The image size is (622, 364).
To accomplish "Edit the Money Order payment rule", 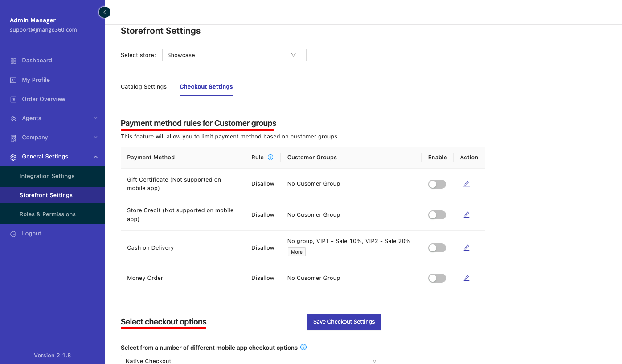I will click(x=466, y=278).
